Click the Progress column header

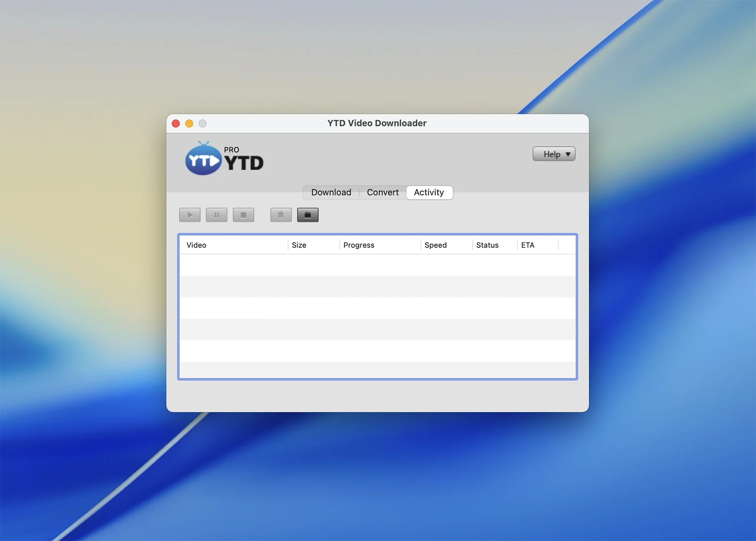(358, 245)
